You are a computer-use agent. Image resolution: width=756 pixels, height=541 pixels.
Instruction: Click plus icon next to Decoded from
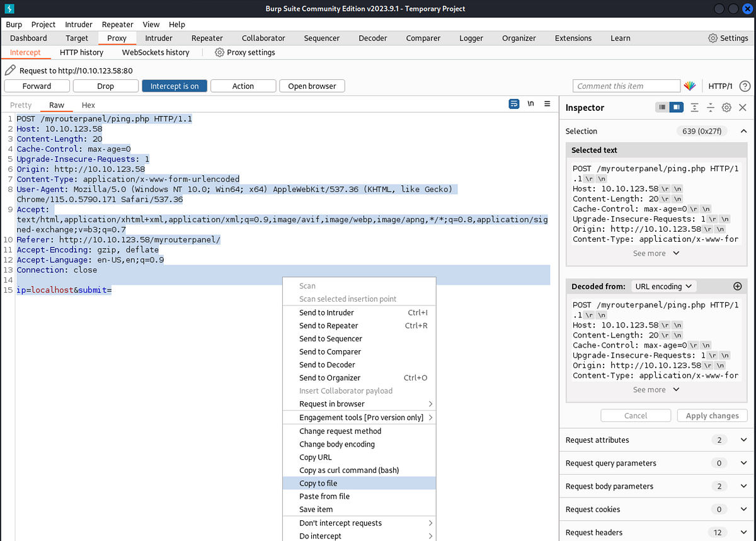(738, 286)
